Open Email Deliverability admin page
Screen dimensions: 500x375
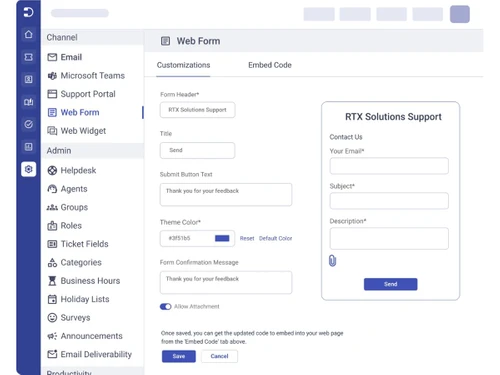96,354
